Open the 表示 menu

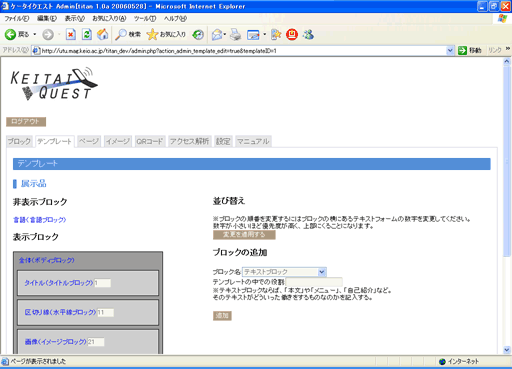tap(75, 18)
